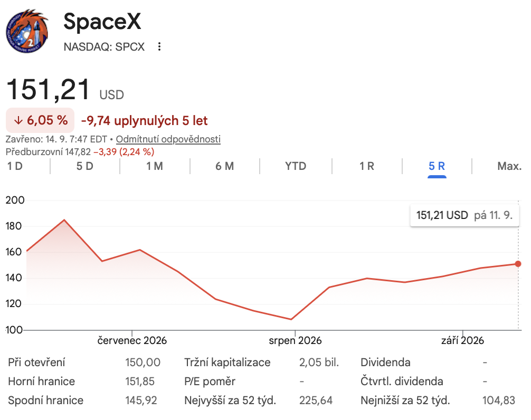
Task: Click the 151,21 USD chart tooltip
Action: click(x=464, y=215)
